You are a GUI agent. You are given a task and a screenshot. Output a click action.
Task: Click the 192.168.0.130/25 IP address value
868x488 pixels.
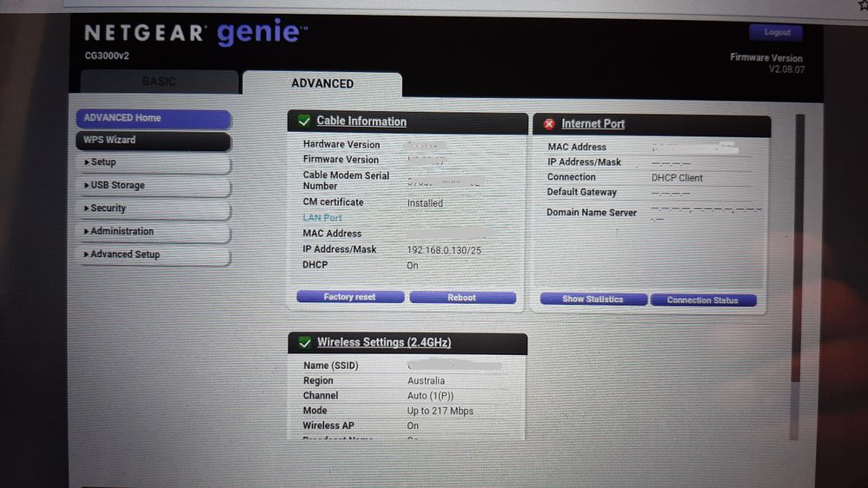(x=444, y=250)
